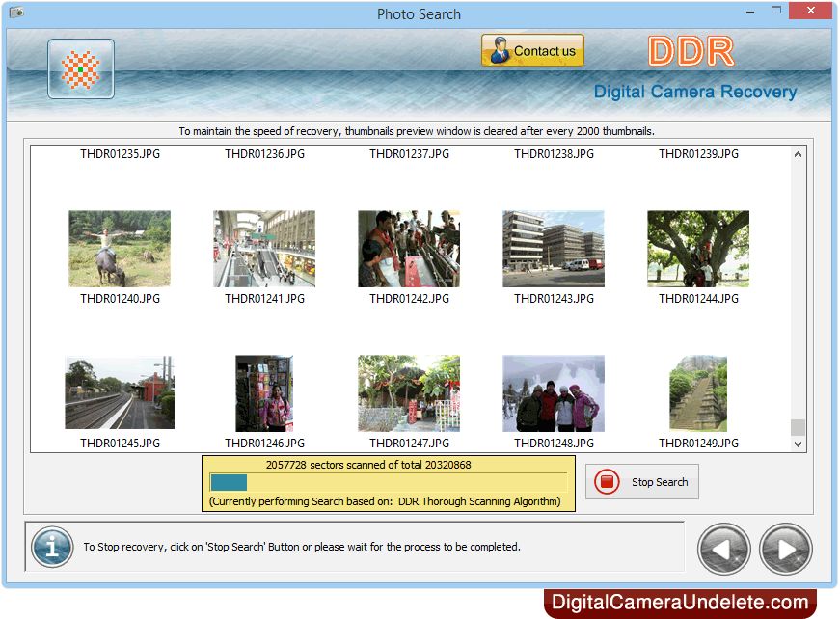This screenshot has width=840, height=619.
Task: Open the Contact us button
Action: coord(532,51)
